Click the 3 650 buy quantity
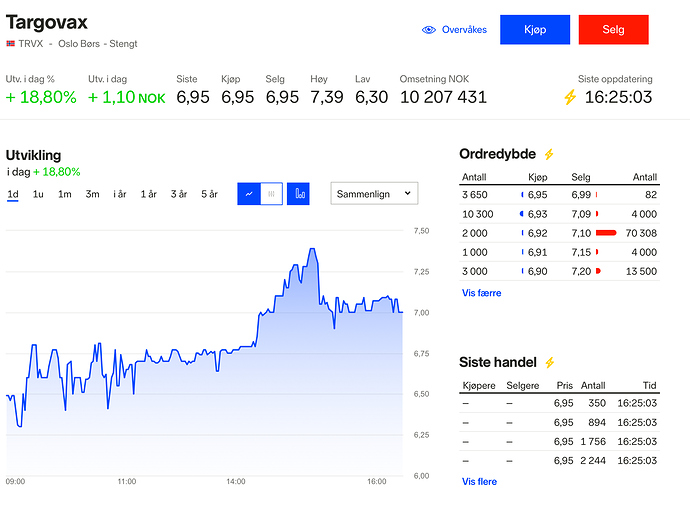 [474, 195]
